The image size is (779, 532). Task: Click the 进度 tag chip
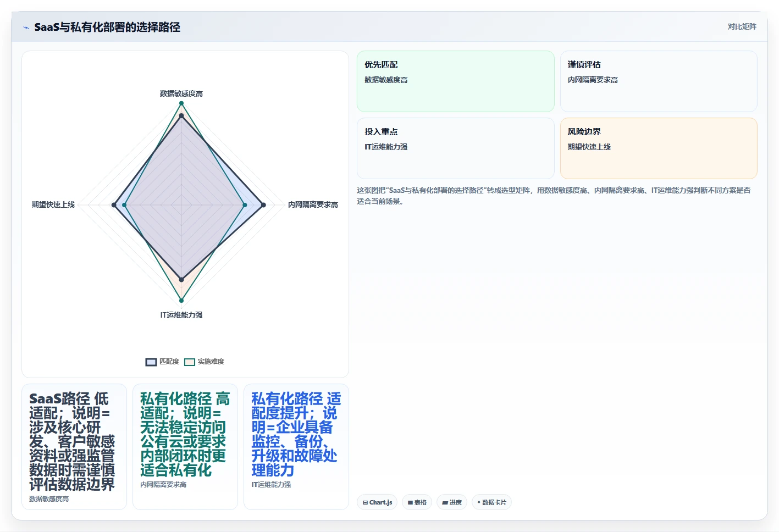[x=452, y=502]
